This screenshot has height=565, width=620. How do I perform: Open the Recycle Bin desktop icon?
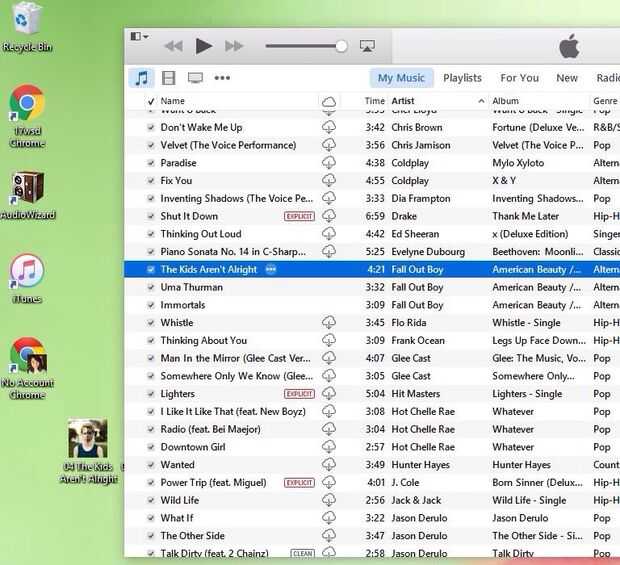pyautogui.click(x=27, y=27)
